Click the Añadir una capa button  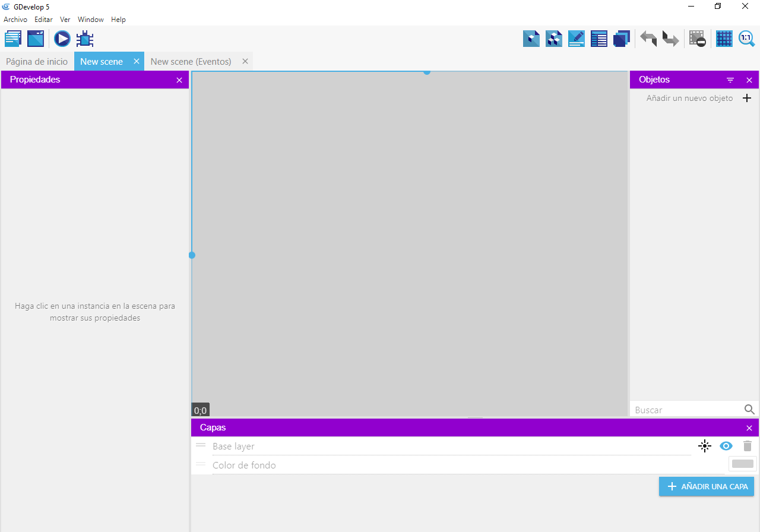click(706, 487)
